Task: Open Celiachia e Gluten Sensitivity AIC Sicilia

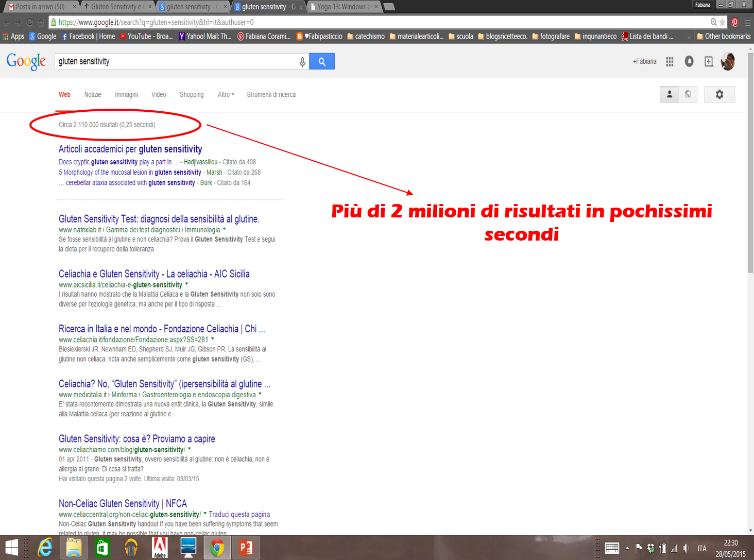Action: click(154, 274)
